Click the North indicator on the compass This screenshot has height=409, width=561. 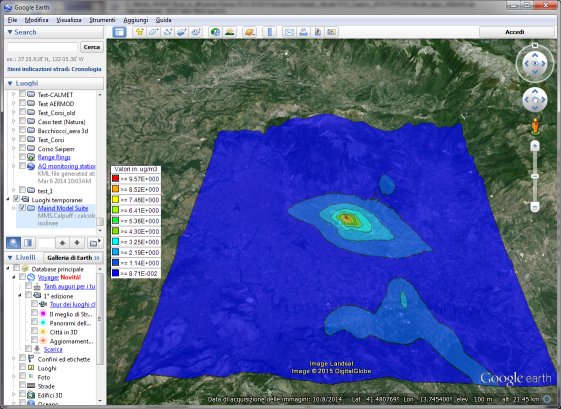[535, 45]
